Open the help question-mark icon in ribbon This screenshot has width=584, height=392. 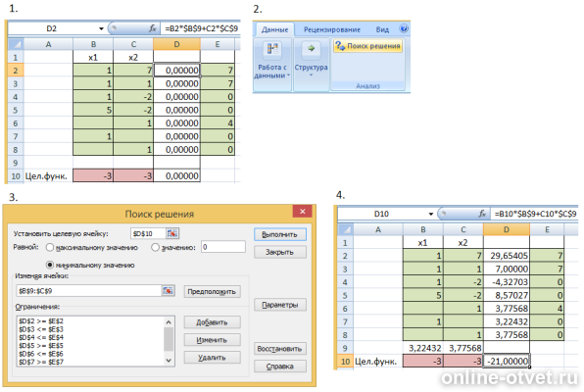[404, 28]
